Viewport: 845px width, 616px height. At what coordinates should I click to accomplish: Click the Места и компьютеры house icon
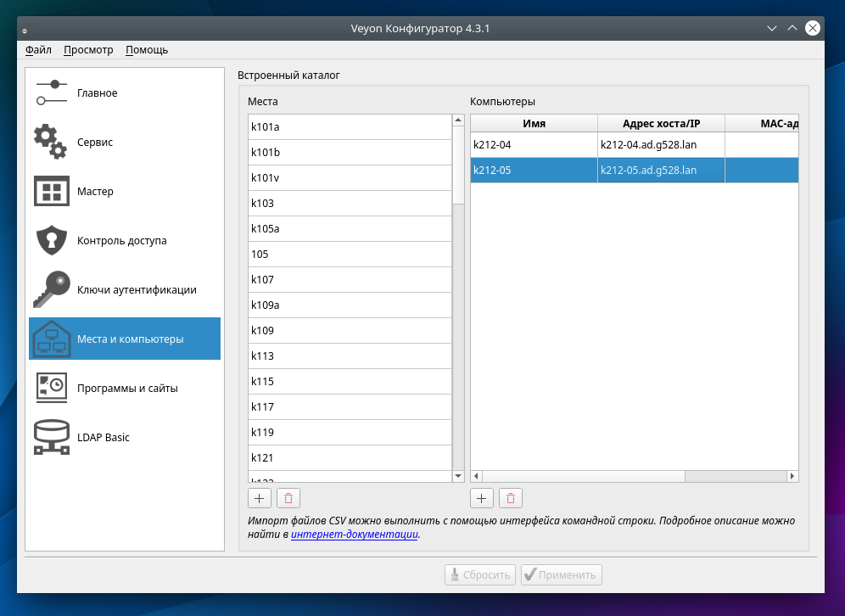pos(51,339)
